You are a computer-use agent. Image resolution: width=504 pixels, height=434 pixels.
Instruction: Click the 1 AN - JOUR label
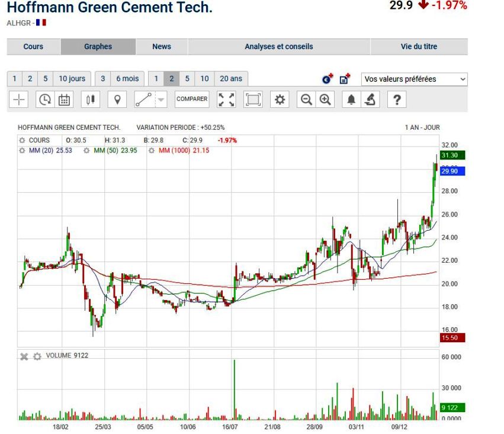422,127
